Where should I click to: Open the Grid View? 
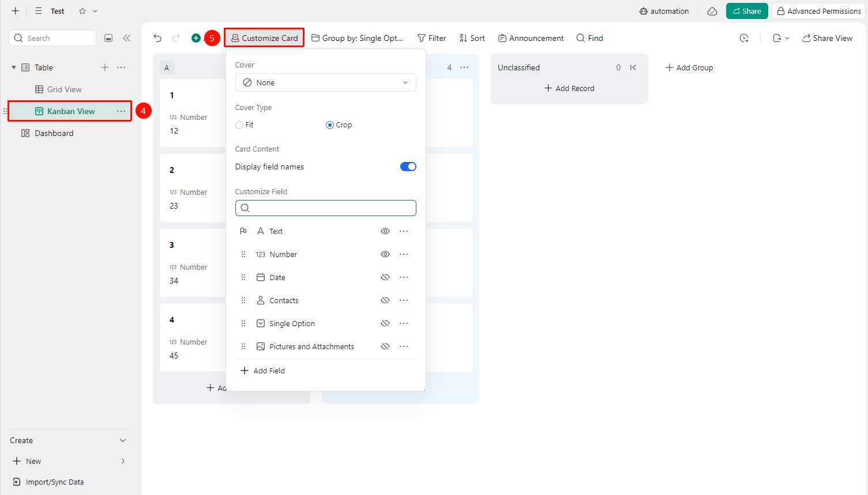click(58, 89)
